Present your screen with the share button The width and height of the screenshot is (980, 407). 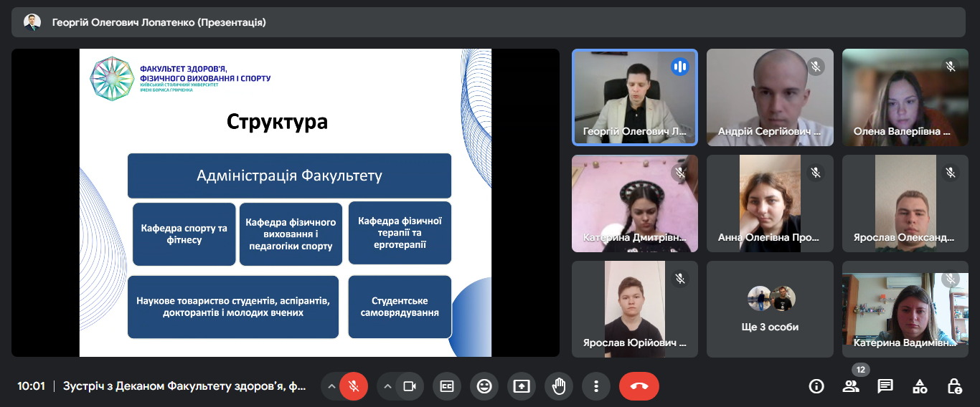[x=522, y=386]
